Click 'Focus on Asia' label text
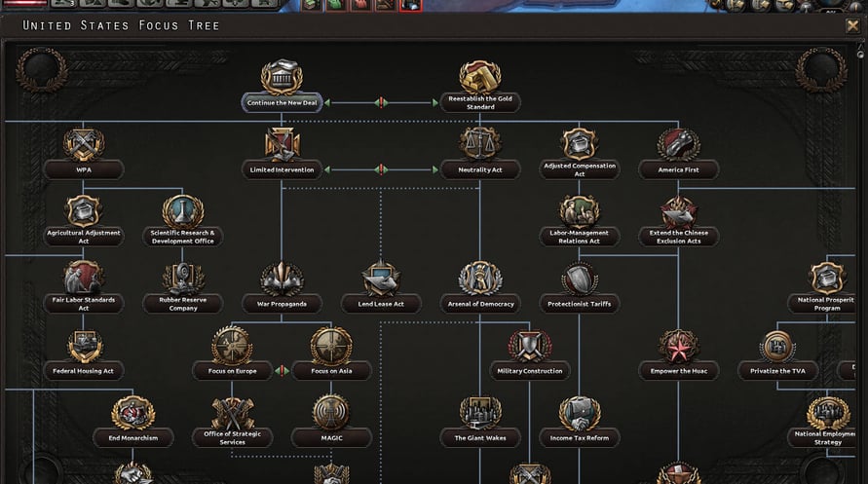The height and width of the screenshot is (484, 868). click(x=331, y=371)
